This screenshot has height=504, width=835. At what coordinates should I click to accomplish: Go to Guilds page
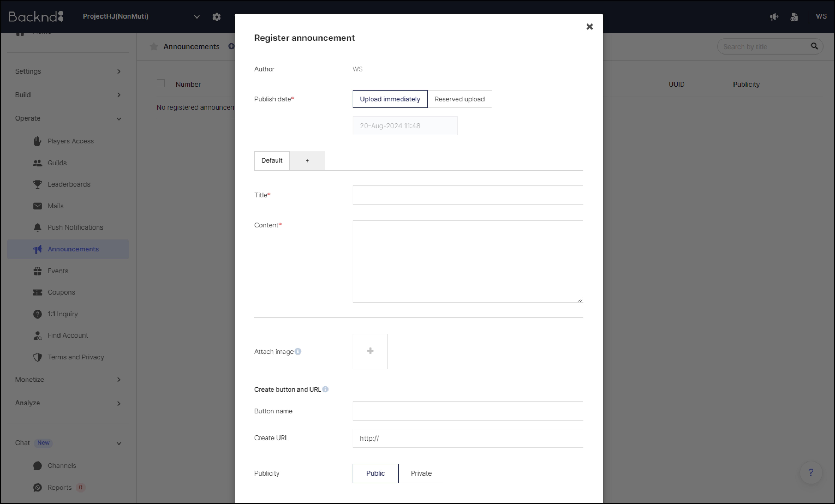[57, 163]
